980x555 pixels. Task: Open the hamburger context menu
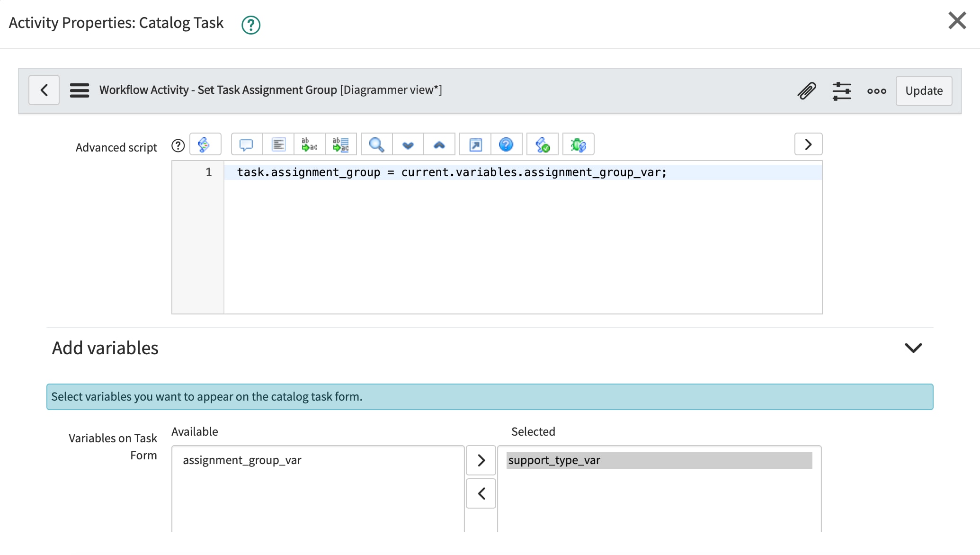[80, 90]
